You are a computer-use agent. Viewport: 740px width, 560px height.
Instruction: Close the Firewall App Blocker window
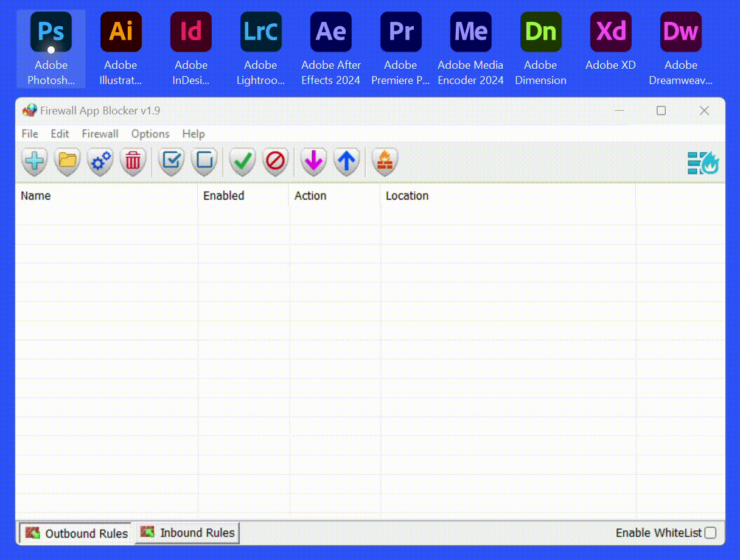704,111
